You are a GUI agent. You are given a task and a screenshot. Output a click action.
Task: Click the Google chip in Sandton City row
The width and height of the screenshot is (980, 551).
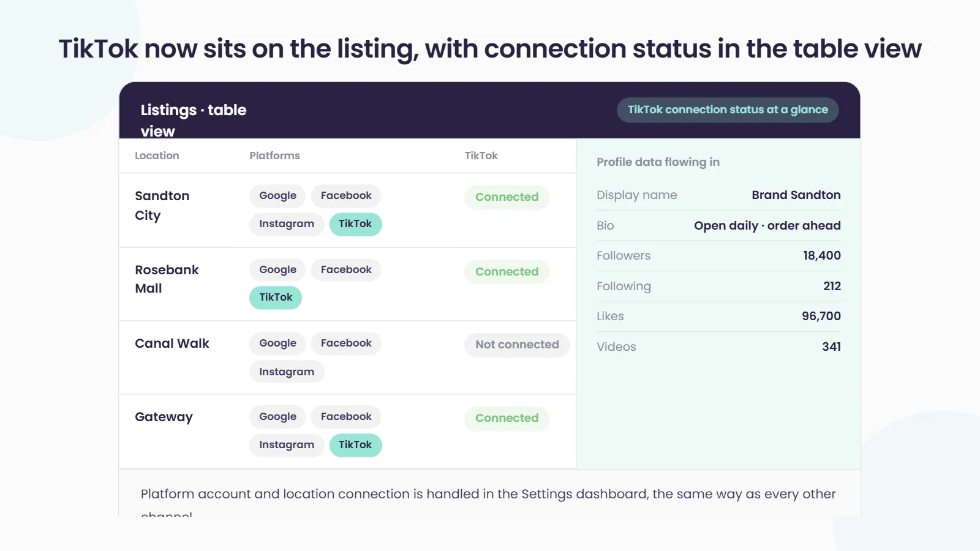tap(277, 196)
